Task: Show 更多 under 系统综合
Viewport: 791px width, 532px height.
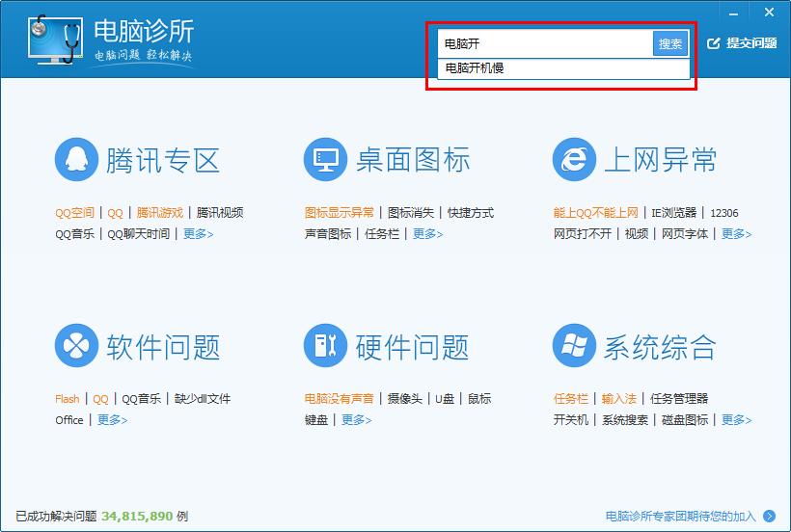Action: click(736, 420)
